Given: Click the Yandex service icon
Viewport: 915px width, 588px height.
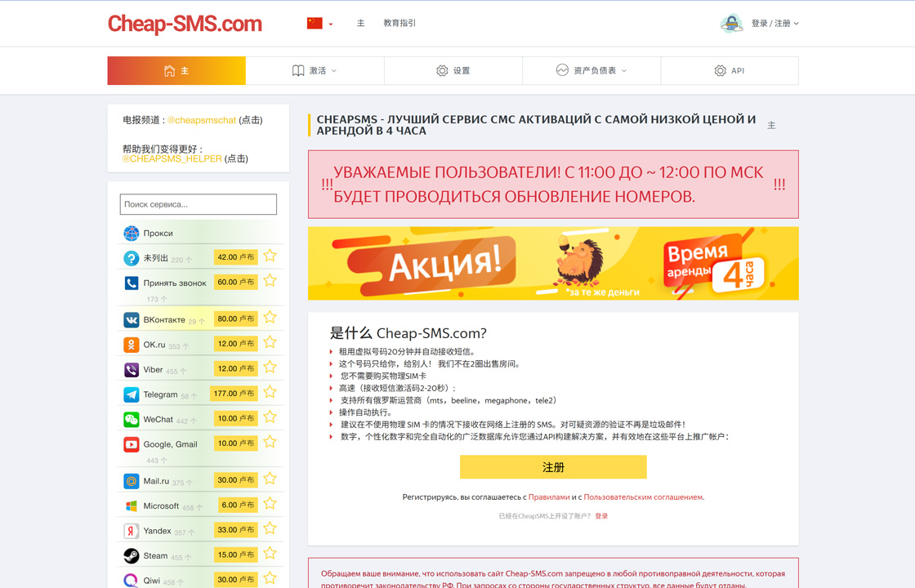Looking at the screenshot, I should click(x=132, y=531).
